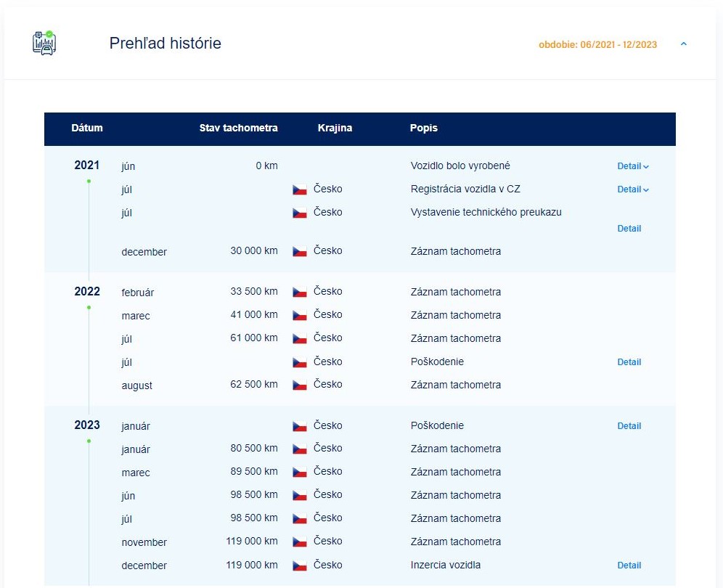Image resolution: width=723 pixels, height=588 pixels.
Task: Click the Dátum column header
Action: [87, 128]
